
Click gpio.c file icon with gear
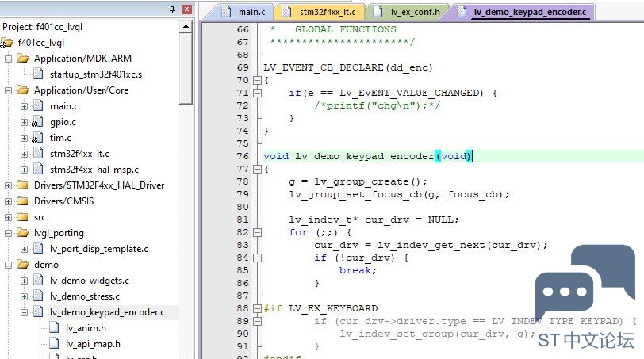(37, 122)
